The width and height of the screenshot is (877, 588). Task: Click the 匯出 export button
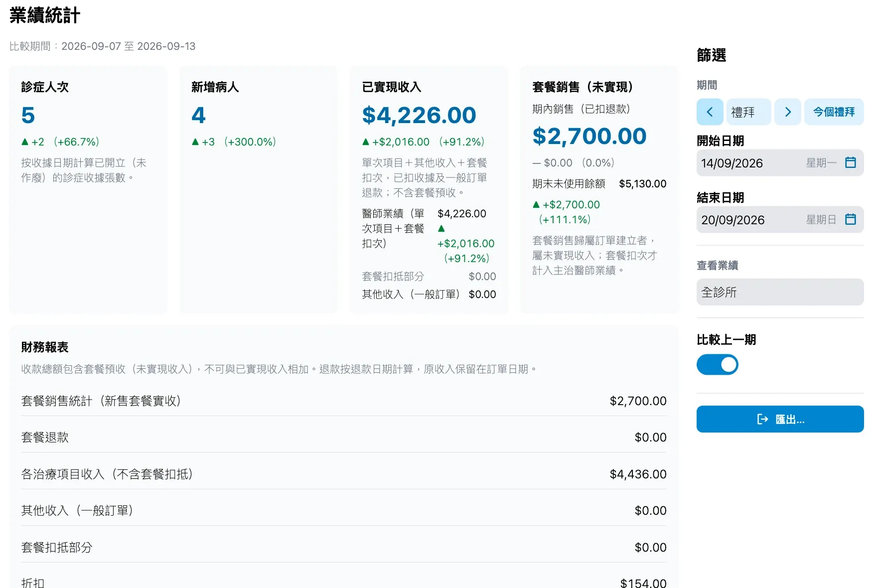[780, 419]
